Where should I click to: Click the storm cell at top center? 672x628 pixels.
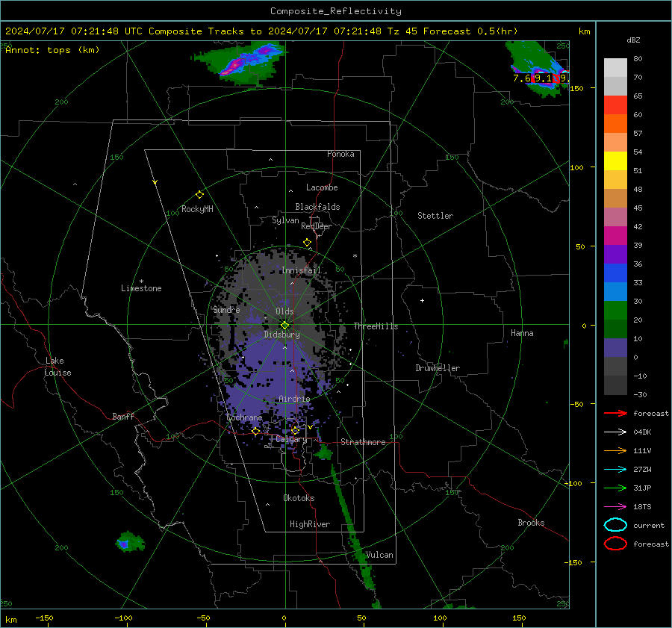tap(240, 62)
